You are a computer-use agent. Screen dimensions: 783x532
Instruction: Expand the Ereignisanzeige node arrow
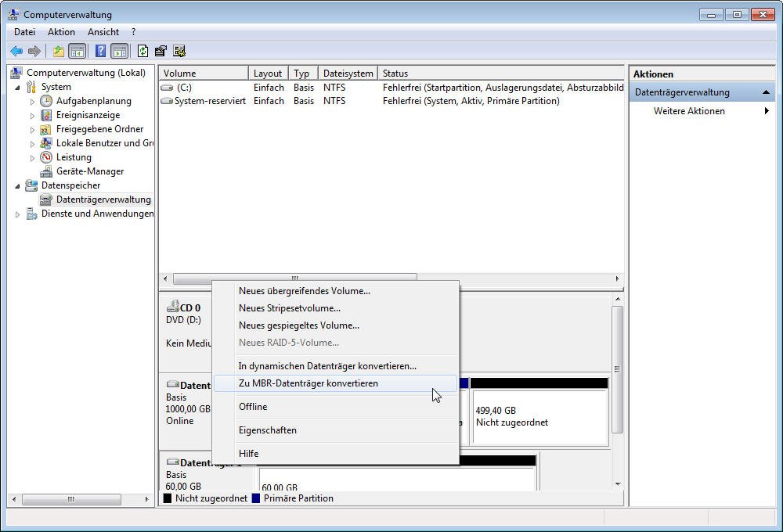pos(32,115)
